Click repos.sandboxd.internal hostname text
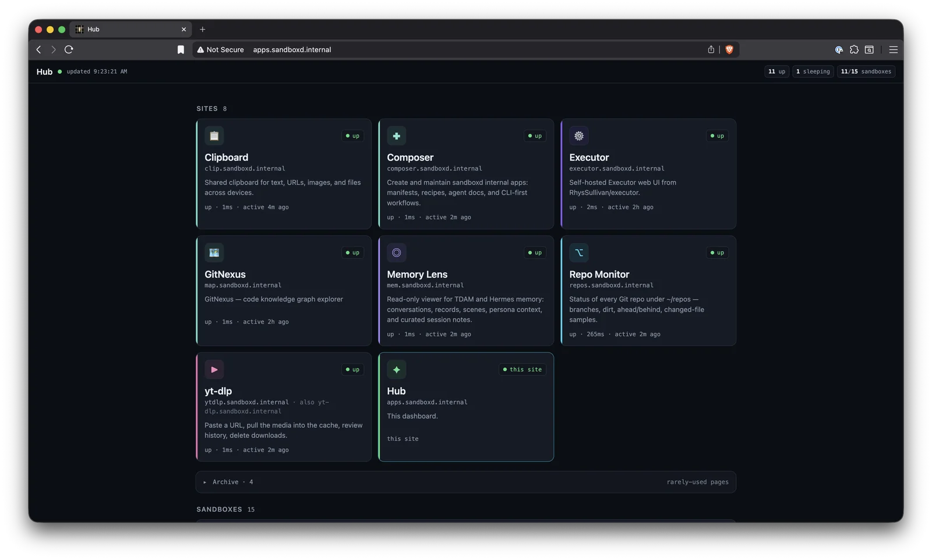Screen dimensions: 932x560 point(611,286)
